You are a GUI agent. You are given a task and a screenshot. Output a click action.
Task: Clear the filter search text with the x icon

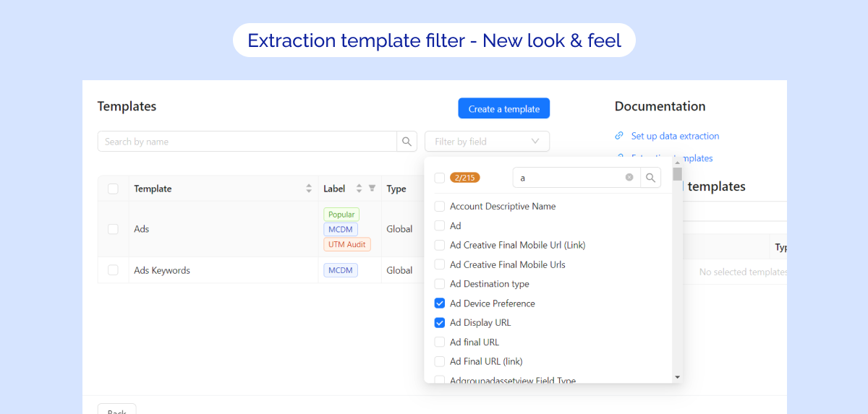point(629,178)
